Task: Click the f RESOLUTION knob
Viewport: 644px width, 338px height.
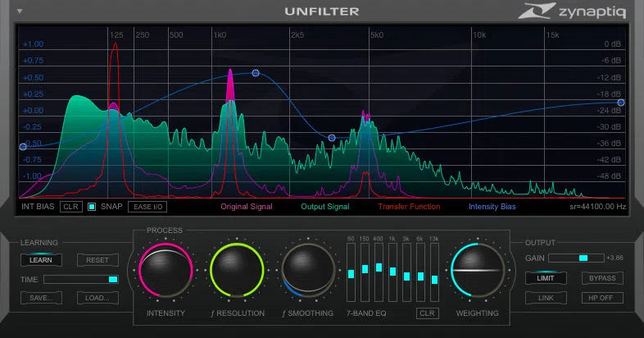Action: (237, 270)
